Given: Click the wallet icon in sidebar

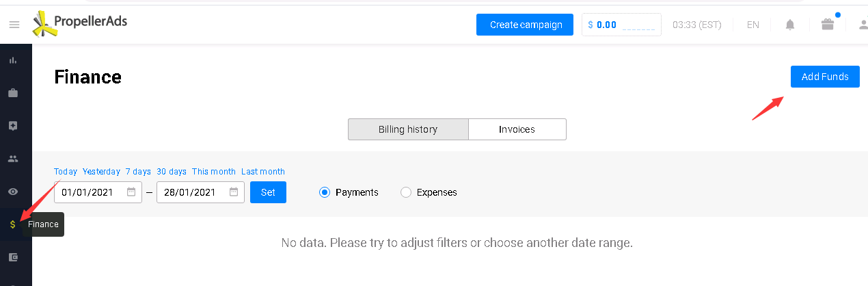Looking at the screenshot, I should 13,257.
